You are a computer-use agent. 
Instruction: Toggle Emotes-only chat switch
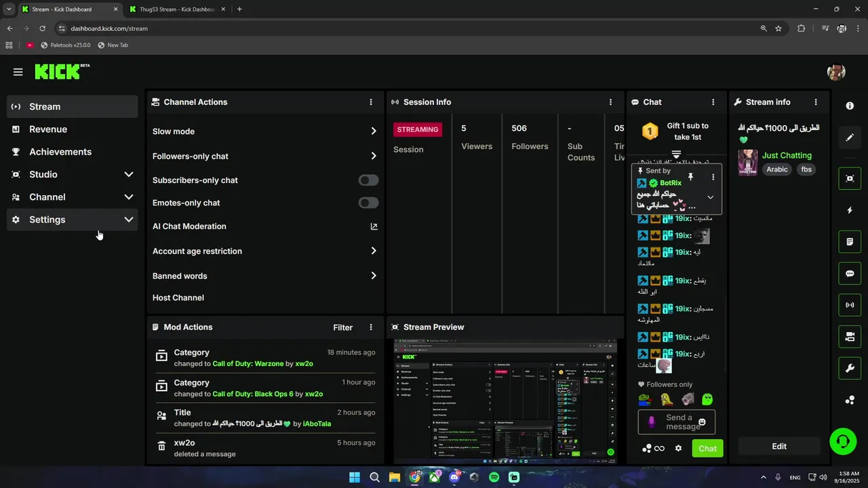[368, 203]
